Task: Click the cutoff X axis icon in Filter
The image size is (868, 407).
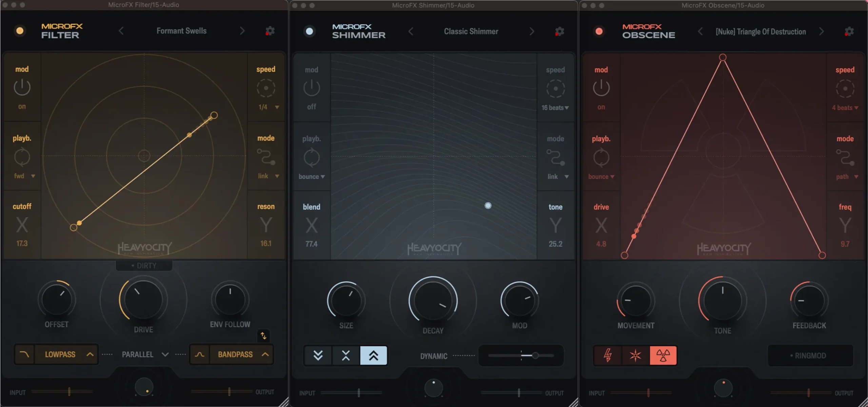Action: point(22,225)
